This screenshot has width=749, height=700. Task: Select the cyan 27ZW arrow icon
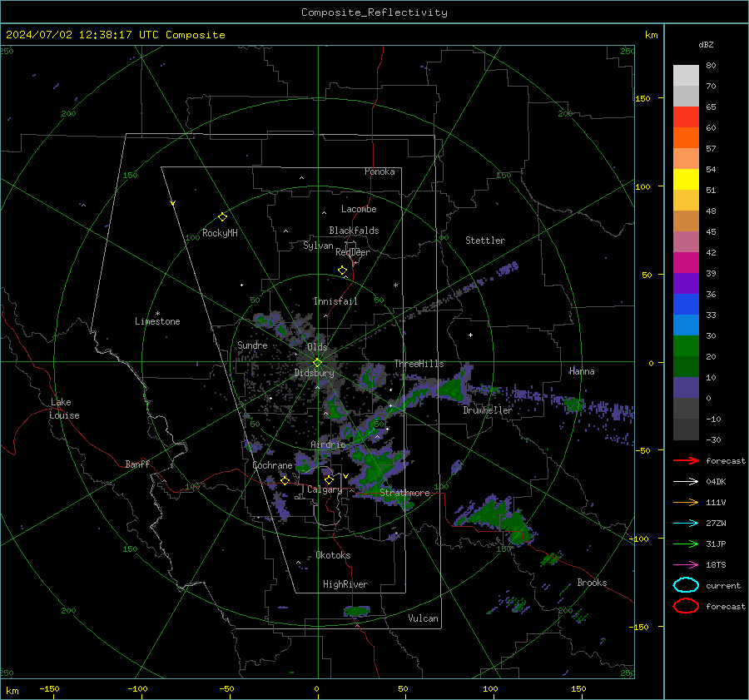click(686, 524)
